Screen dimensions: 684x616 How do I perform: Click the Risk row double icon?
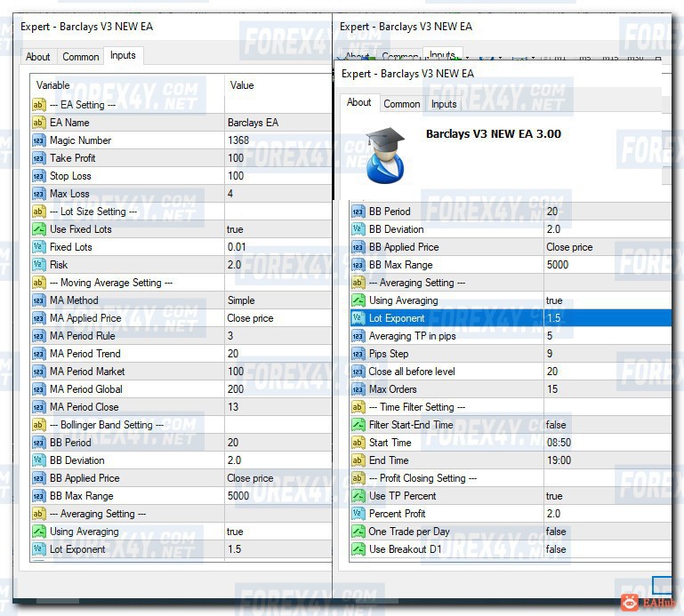pyautogui.click(x=38, y=265)
